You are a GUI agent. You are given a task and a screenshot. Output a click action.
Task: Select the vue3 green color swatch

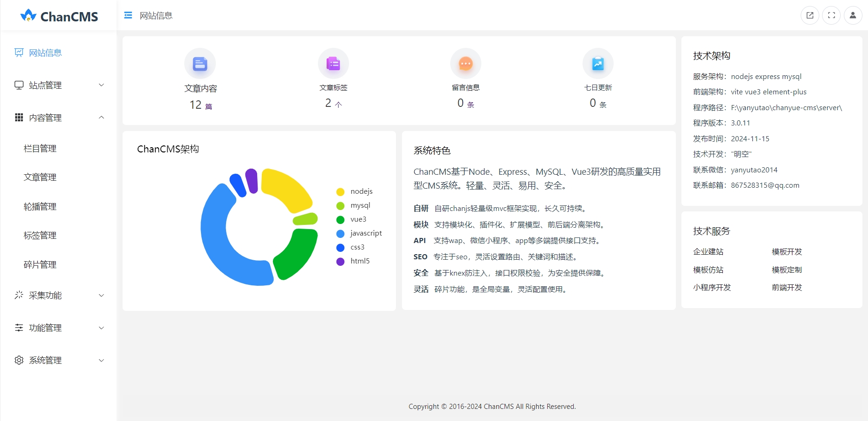click(x=341, y=219)
